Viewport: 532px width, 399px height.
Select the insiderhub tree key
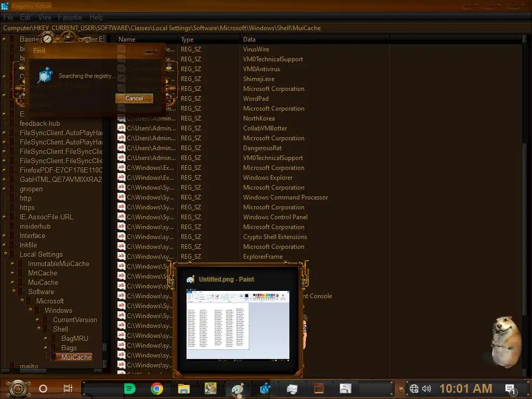pos(35,226)
